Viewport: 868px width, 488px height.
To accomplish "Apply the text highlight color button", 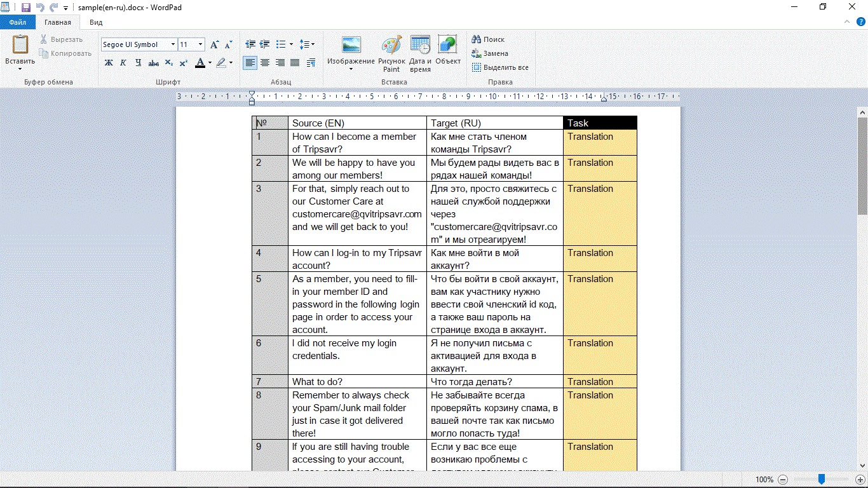I will point(221,63).
